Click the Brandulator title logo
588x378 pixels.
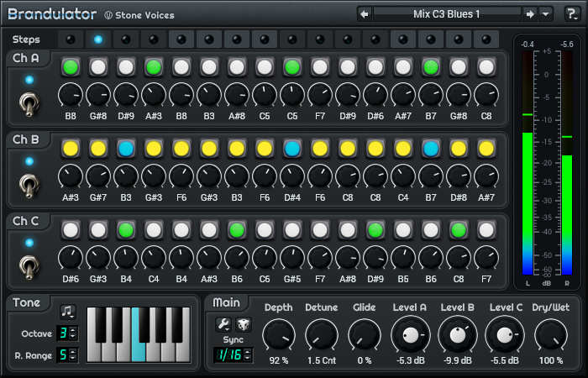[x=52, y=14]
